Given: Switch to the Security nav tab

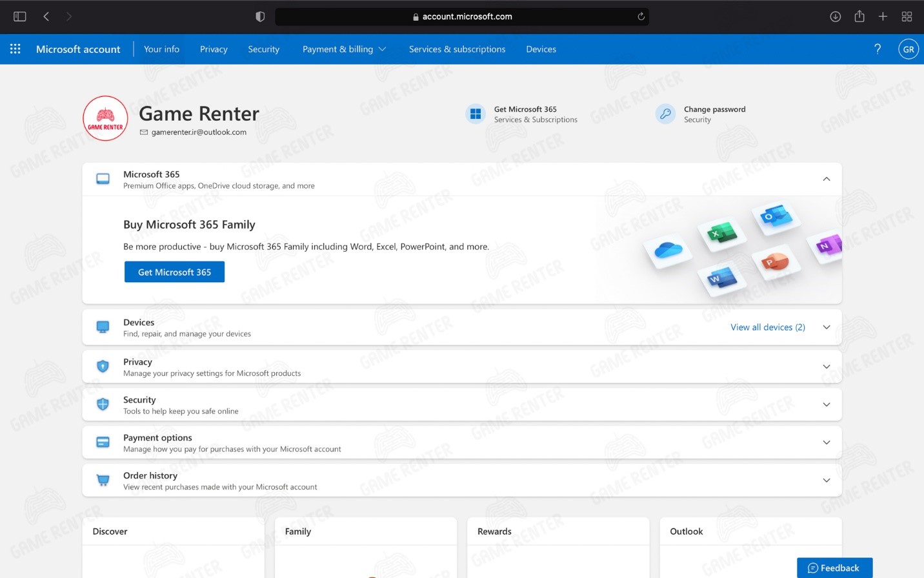Looking at the screenshot, I should 264,49.
